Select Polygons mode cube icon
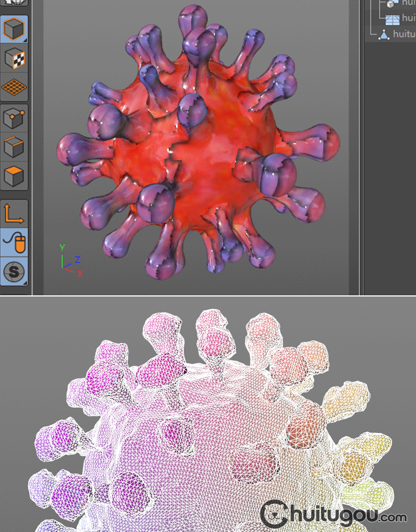The width and height of the screenshot is (416, 532). coord(14,176)
